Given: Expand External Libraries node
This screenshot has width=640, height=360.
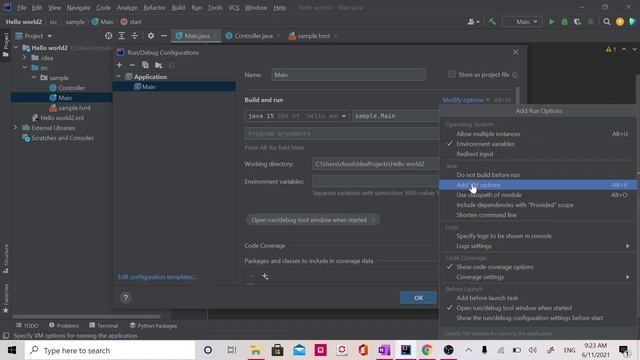Looking at the screenshot, I should tap(16, 128).
